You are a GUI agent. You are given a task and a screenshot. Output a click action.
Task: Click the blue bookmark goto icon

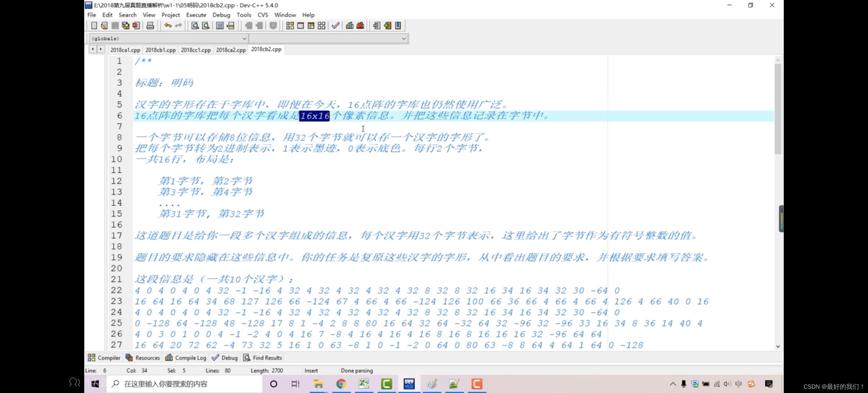tap(398, 26)
